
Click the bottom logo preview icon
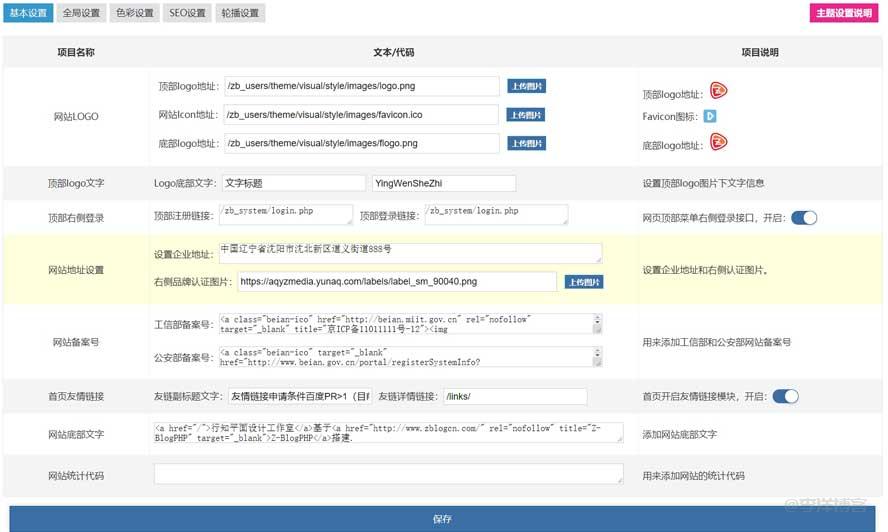(x=718, y=145)
